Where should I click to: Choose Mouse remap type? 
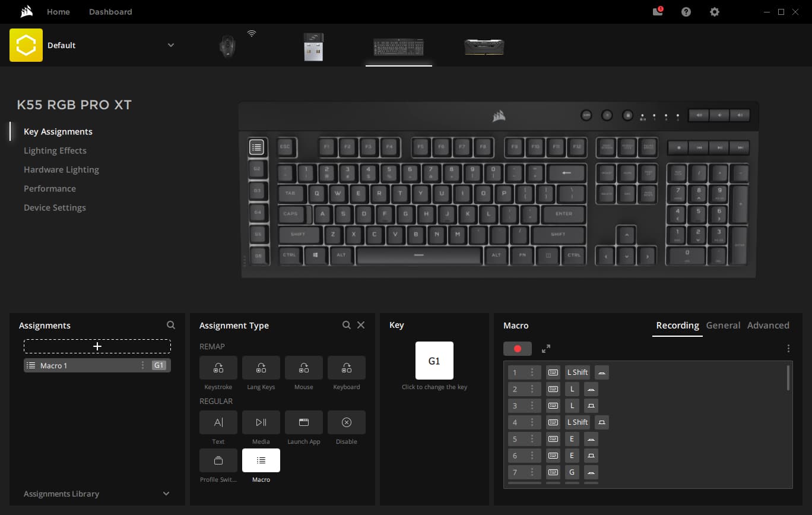[304, 368]
